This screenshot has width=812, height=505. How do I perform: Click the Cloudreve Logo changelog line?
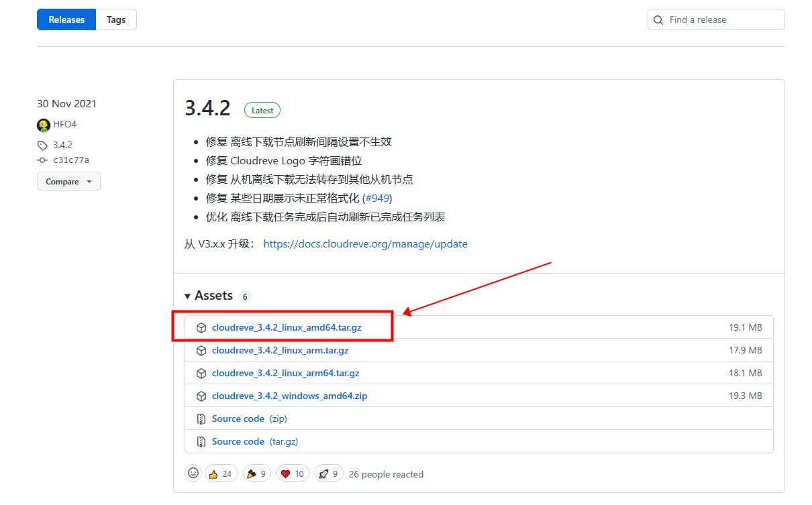pos(284,161)
